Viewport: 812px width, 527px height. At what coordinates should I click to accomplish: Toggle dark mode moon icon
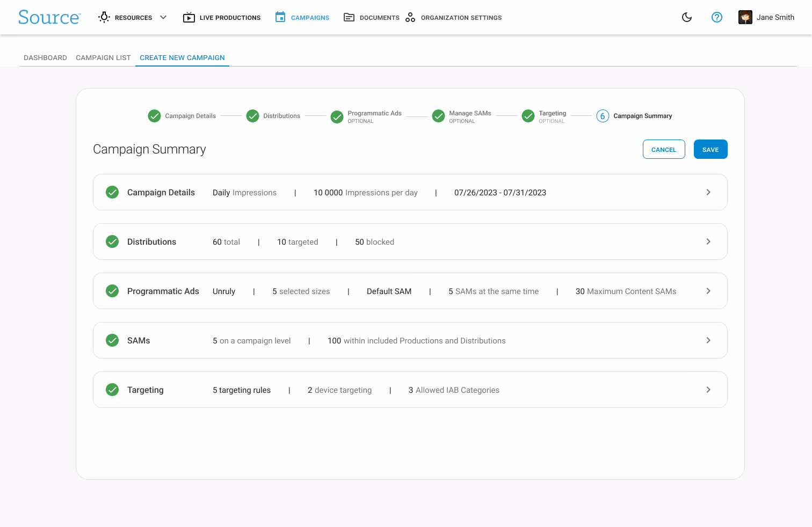[687, 17]
